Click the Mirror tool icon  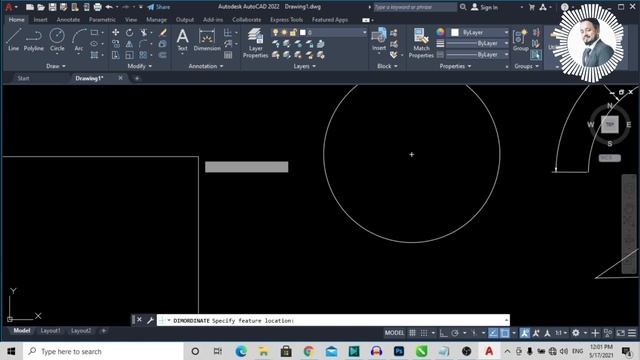(x=129, y=44)
